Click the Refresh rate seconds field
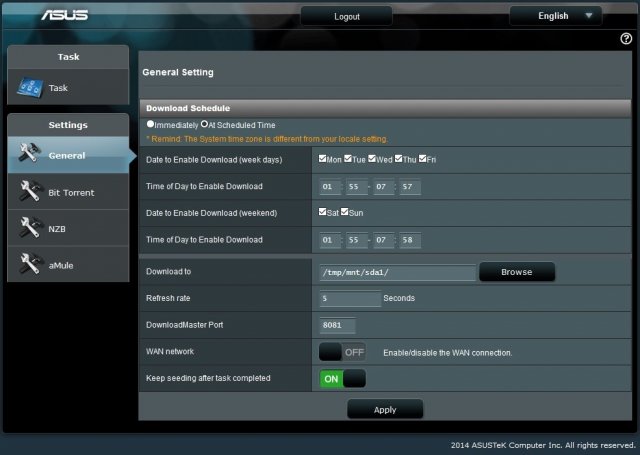The width and height of the screenshot is (640, 455). pos(349,298)
